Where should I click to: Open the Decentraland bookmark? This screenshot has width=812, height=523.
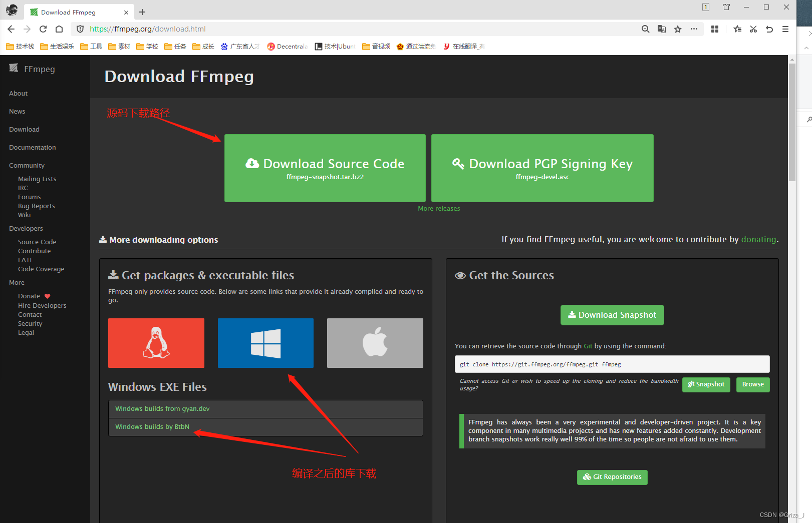[288, 47]
